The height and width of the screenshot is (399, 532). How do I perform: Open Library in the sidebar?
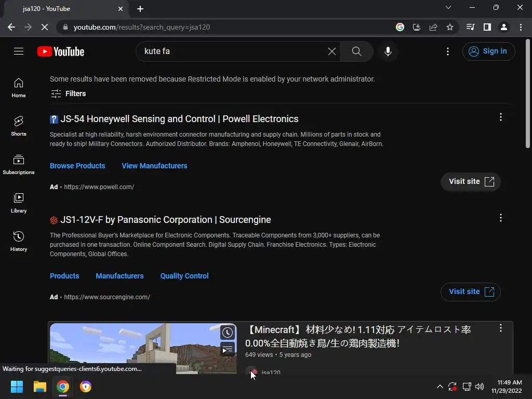(x=19, y=203)
